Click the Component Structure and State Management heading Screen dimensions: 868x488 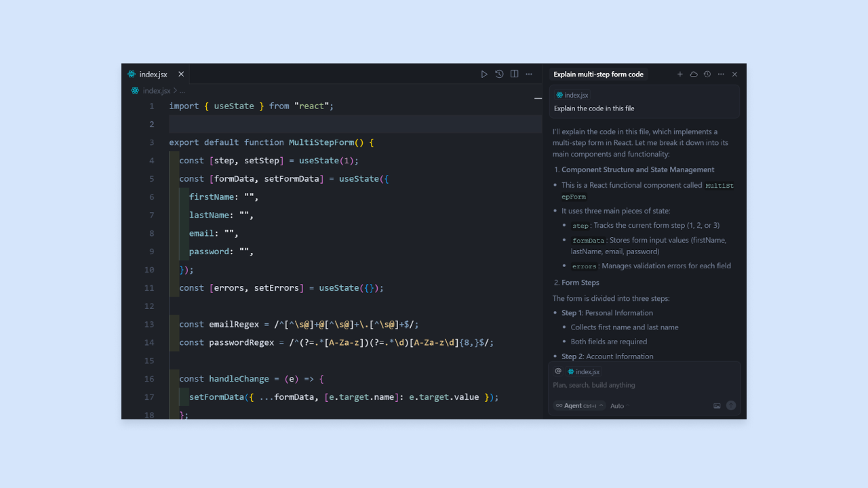[x=637, y=169]
